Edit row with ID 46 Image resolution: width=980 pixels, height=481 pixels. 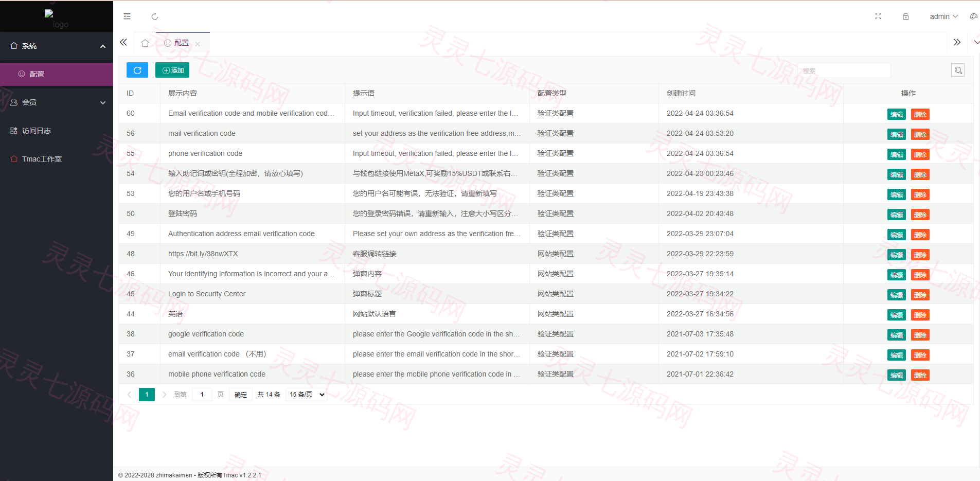pyautogui.click(x=897, y=275)
